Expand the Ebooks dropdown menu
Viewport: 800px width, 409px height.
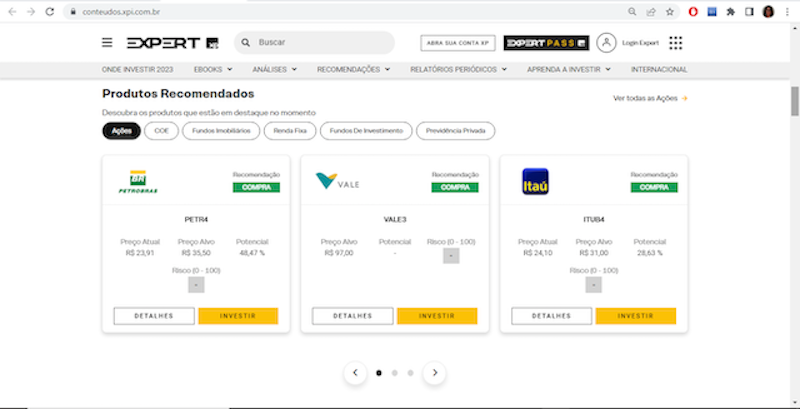point(213,69)
